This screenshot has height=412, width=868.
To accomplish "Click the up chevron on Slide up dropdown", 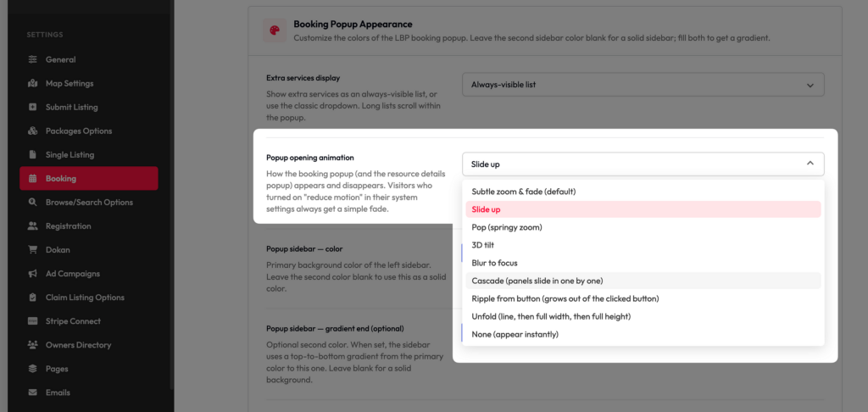I will point(810,164).
